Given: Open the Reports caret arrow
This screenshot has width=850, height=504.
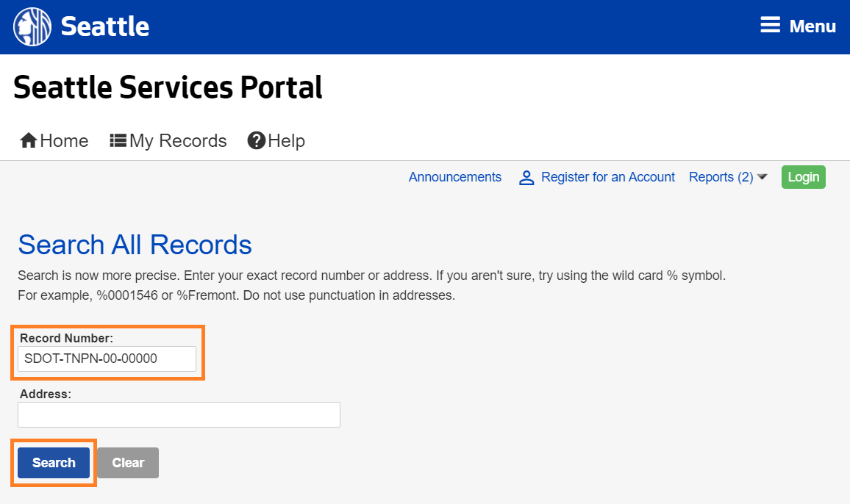Looking at the screenshot, I should coord(762,177).
